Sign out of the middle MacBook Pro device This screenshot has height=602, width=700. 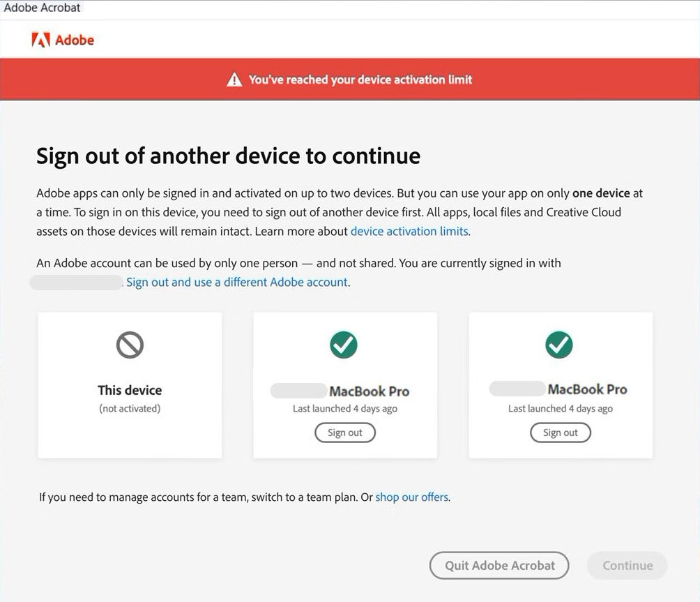click(x=345, y=432)
